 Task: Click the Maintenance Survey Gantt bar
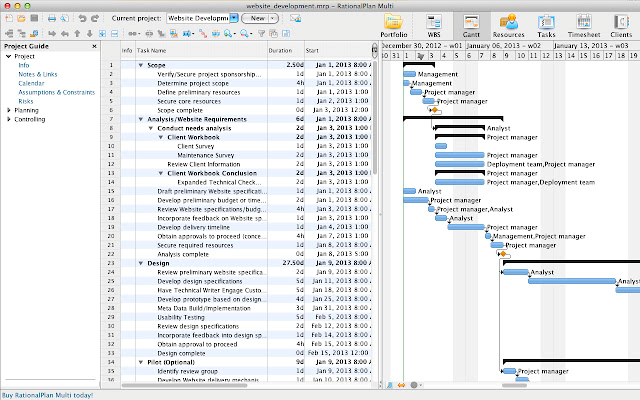(460, 155)
